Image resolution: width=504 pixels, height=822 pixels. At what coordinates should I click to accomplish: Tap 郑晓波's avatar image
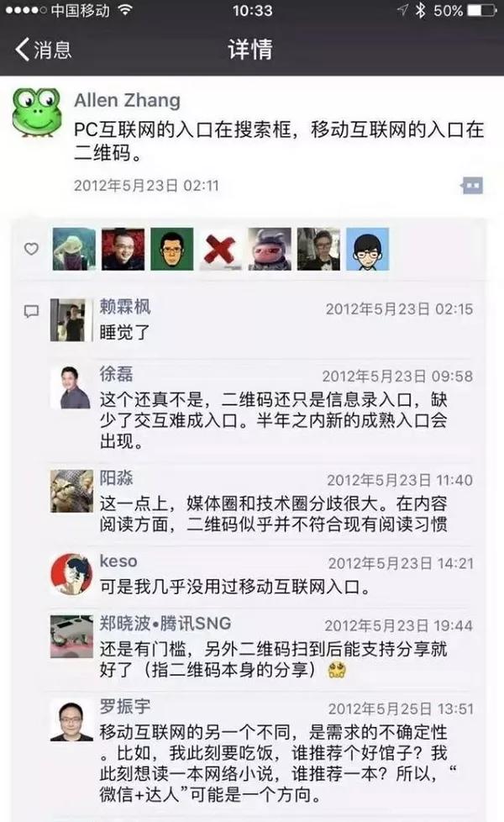point(71,636)
